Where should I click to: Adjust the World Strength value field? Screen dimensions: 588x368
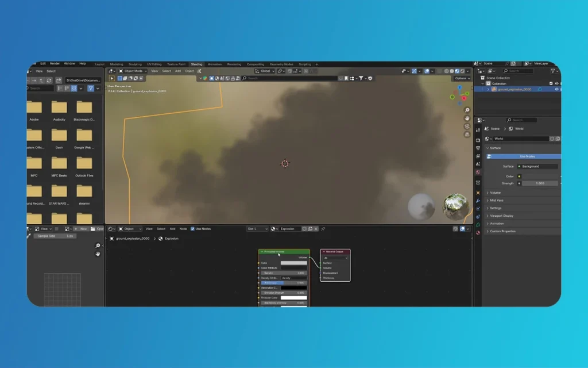point(540,183)
